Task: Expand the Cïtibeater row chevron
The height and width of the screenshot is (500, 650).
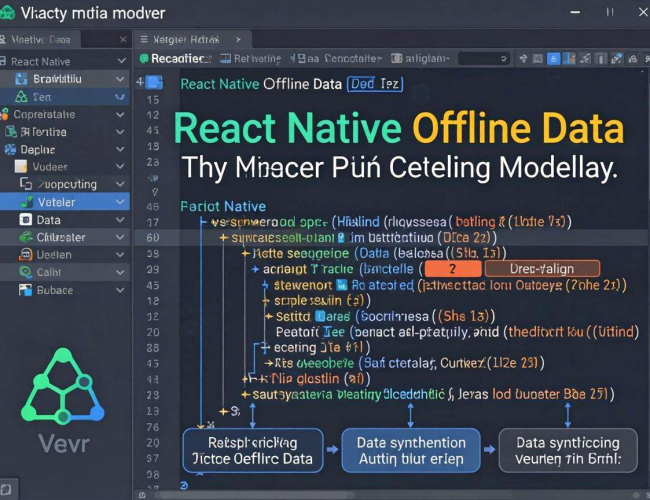Action: coord(121,237)
